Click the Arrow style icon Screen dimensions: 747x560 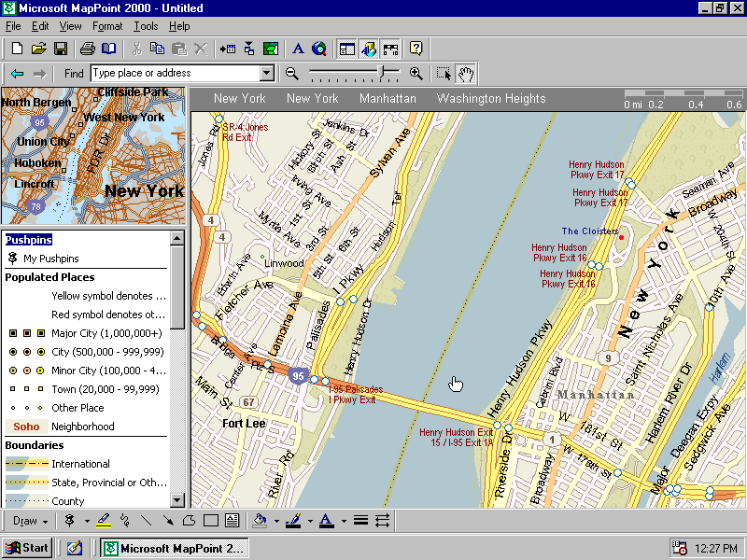[x=382, y=521]
